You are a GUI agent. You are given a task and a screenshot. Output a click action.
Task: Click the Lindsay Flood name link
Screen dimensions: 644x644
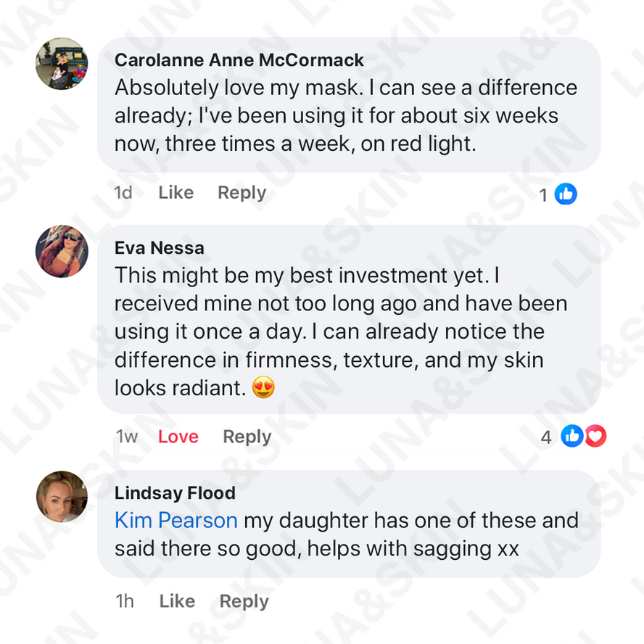(x=175, y=493)
